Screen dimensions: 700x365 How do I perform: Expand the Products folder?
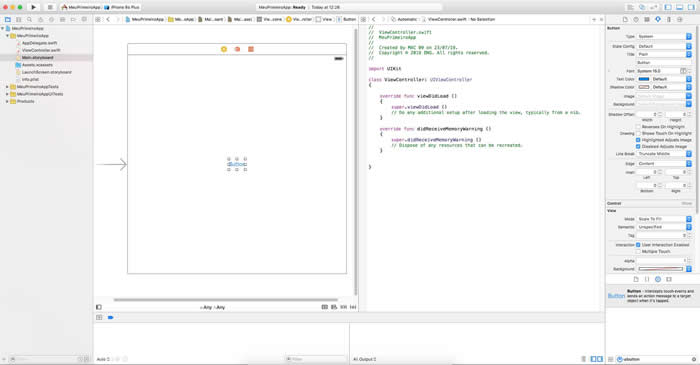[x=7, y=102]
